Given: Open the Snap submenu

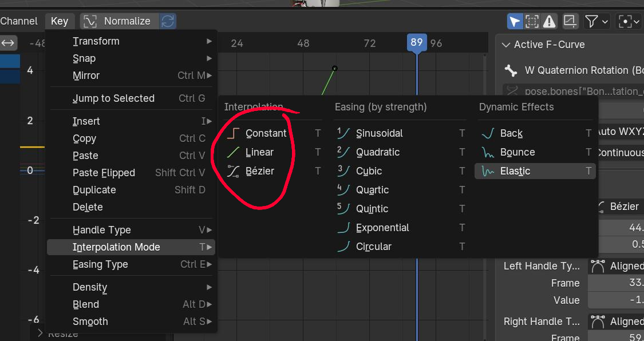Looking at the screenshot, I should 131,58.
